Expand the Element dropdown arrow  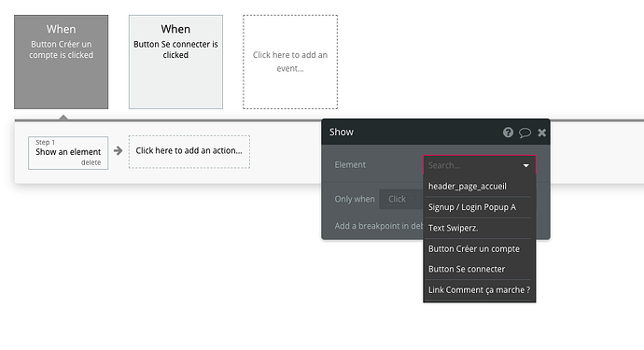click(525, 165)
